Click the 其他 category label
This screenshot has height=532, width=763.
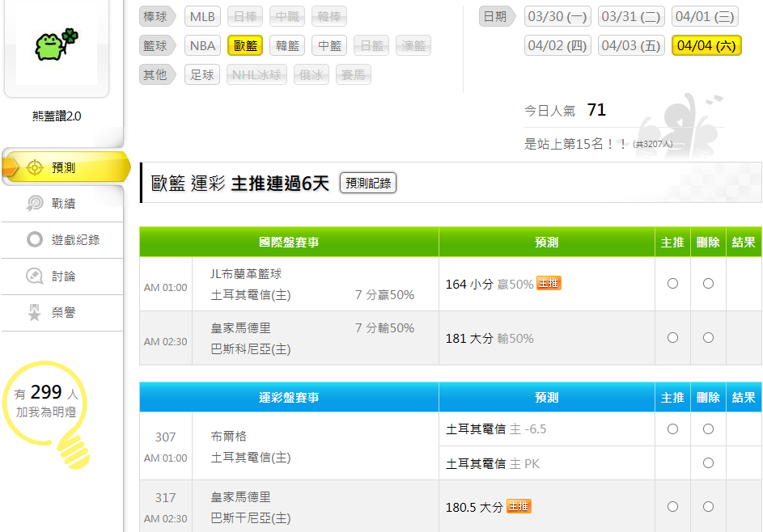(157, 75)
